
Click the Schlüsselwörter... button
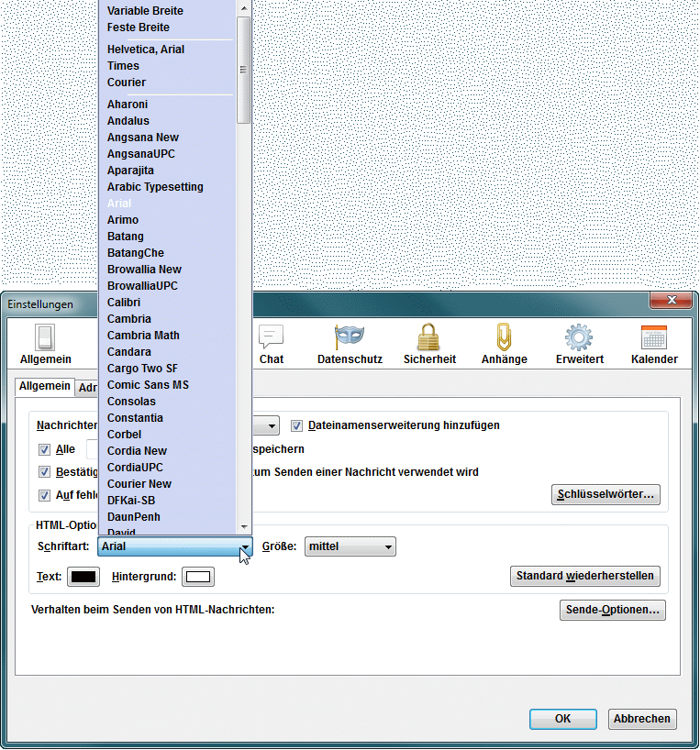pyautogui.click(x=606, y=494)
